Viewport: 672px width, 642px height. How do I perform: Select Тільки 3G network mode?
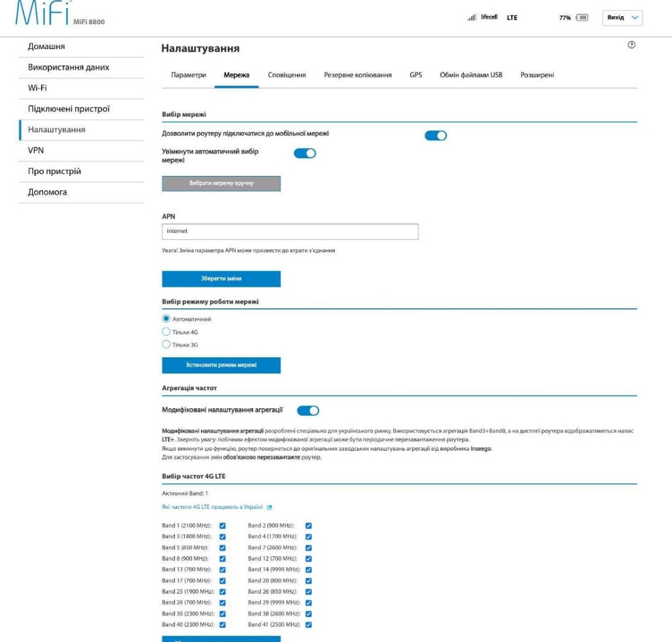point(166,345)
